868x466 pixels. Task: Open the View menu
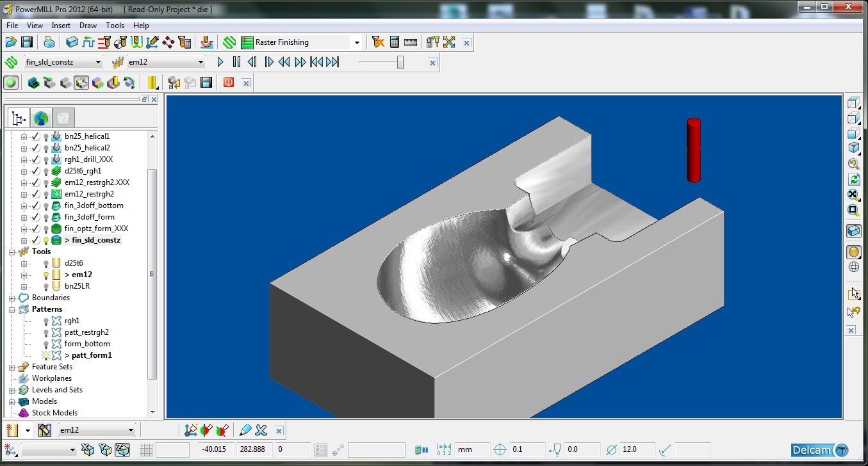click(x=35, y=26)
